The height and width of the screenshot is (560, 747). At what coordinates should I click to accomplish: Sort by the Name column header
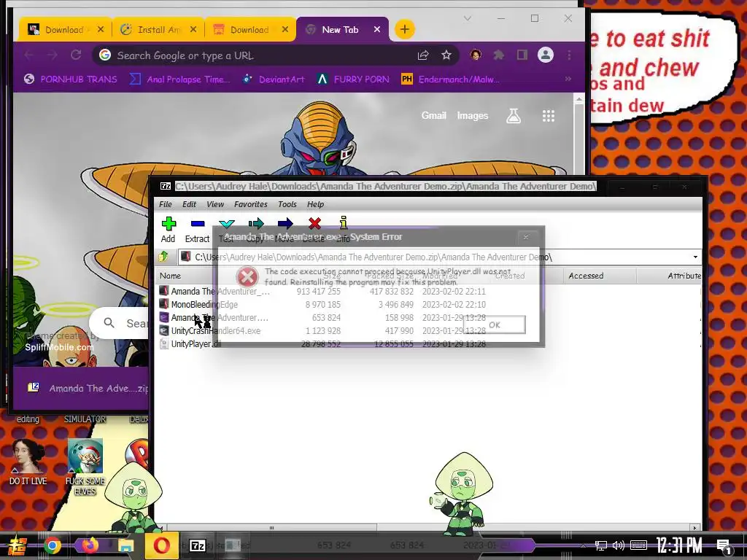pos(170,276)
